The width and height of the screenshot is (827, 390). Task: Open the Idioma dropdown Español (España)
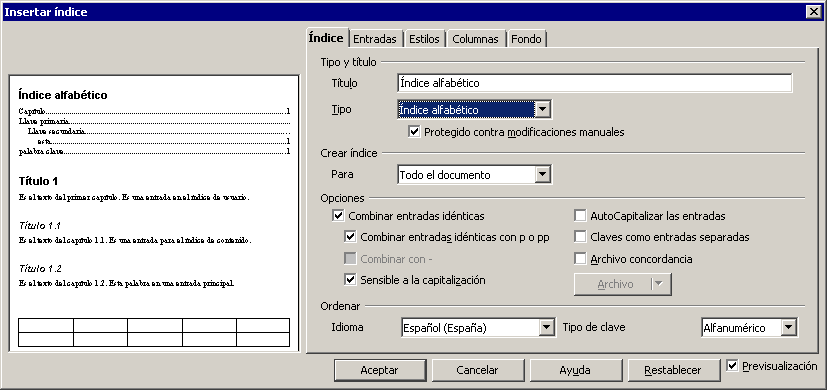tap(478, 328)
